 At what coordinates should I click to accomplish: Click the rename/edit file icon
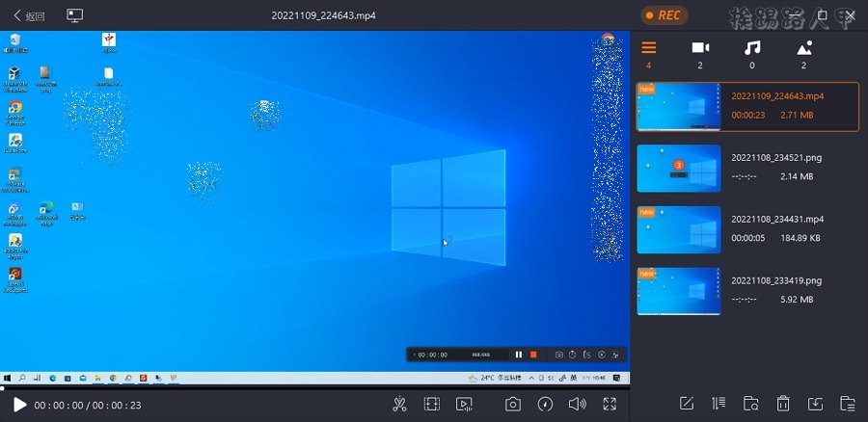pos(687,404)
